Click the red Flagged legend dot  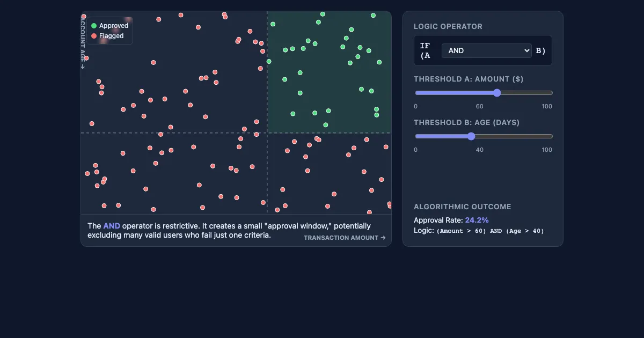click(x=94, y=36)
